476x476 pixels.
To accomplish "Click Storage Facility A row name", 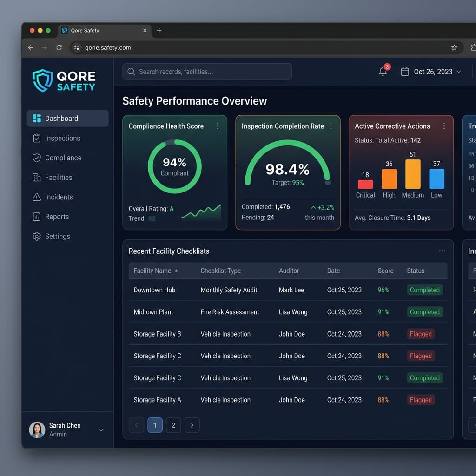I will (157, 400).
